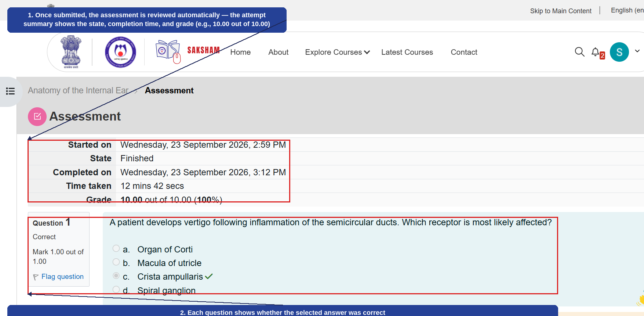Select radio option a. Organ of Corti
Image resolution: width=644 pixels, height=316 pixels.
pyautogui.click(x=116, y=248)
